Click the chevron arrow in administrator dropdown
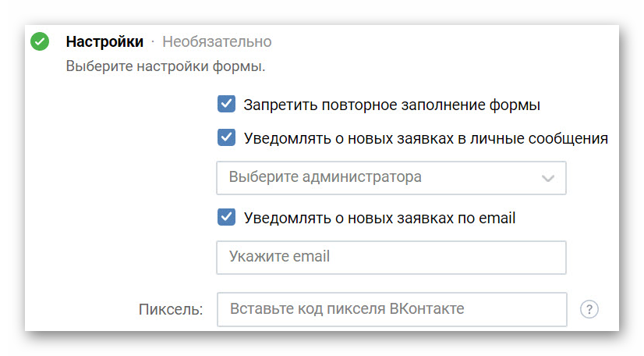Viewport: 644px width, 356px height. [x=548, y=178]
